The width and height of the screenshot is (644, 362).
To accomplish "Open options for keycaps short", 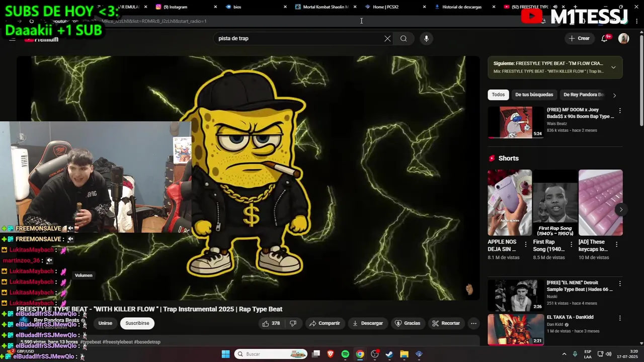I will tap(617, 244).
